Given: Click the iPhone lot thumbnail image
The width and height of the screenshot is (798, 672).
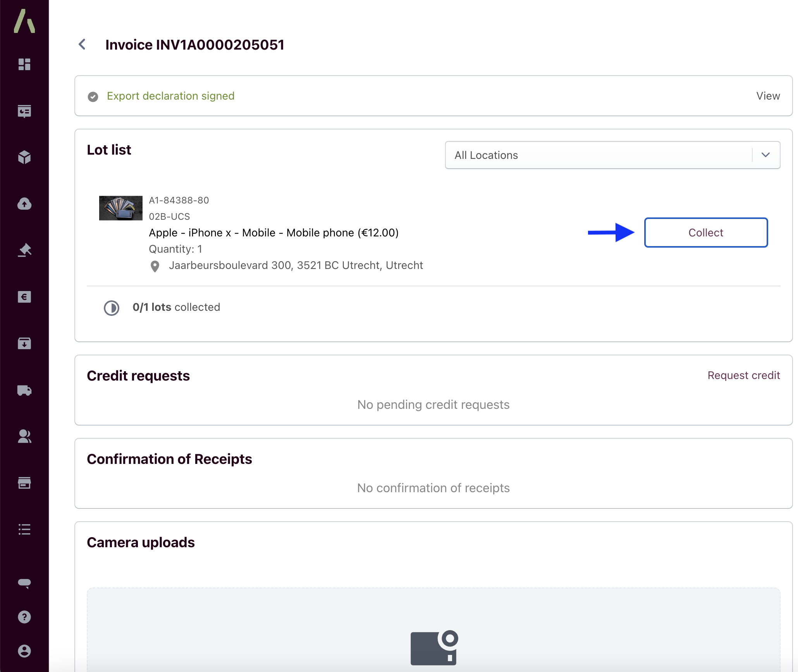Looking at the screenshot, I should point(121,208).
